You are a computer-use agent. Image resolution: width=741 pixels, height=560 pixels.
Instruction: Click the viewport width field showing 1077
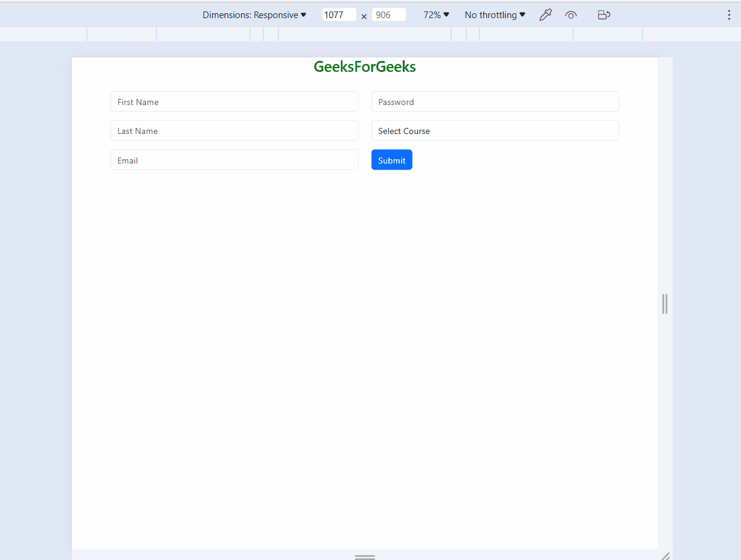click(x=339, y=15)
